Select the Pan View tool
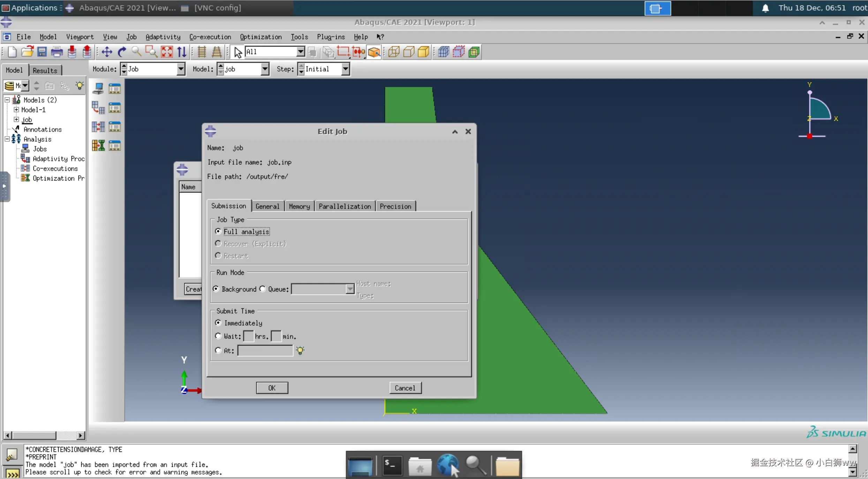Viewport: 868px width, 479px height. point(107,52)
